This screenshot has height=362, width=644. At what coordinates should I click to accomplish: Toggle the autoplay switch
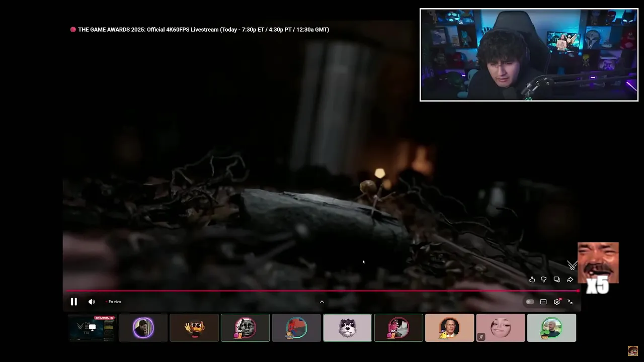(530, 302)
